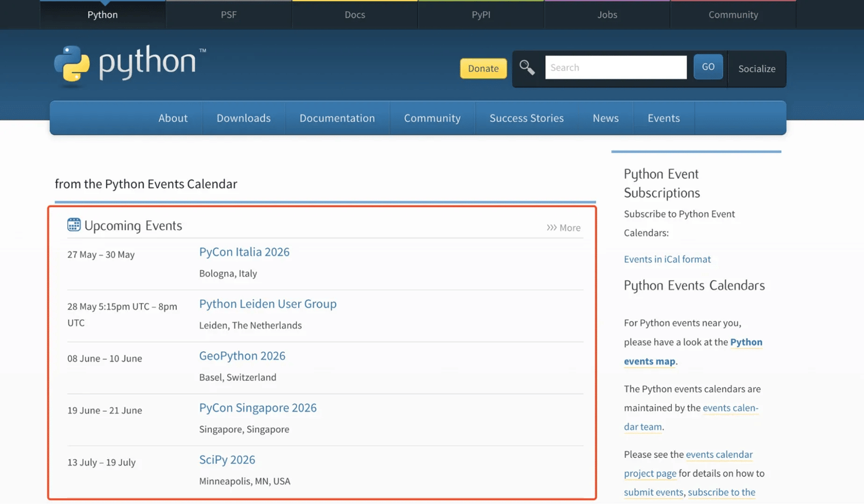Click the Python Event Subscriptions heading

662,183
